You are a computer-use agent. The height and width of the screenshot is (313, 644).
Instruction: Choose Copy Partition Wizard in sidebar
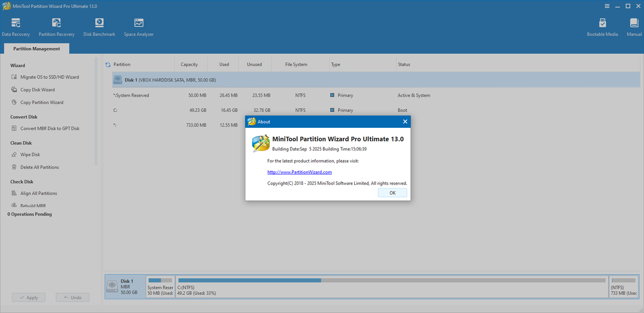tap(42, 102)
